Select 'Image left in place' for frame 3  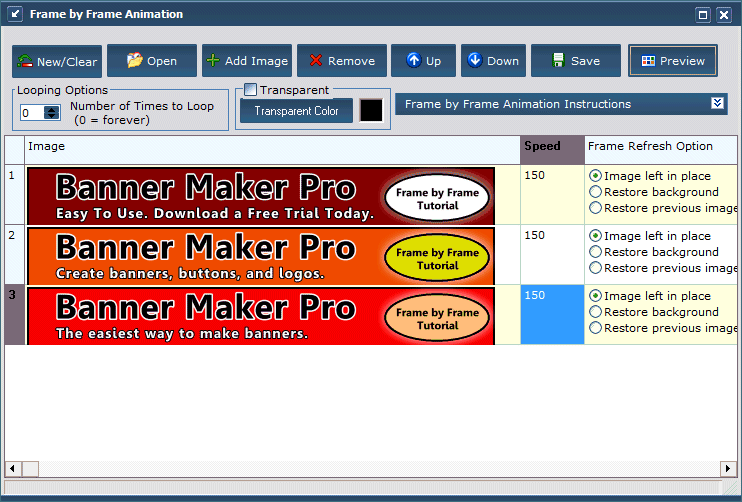pos(595,296)
